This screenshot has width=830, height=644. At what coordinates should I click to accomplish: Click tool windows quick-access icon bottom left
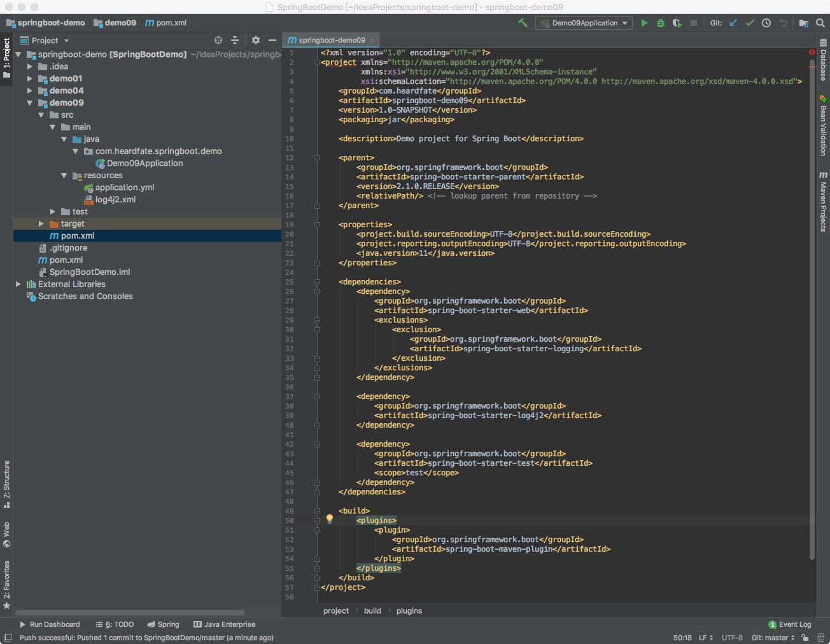7,638
